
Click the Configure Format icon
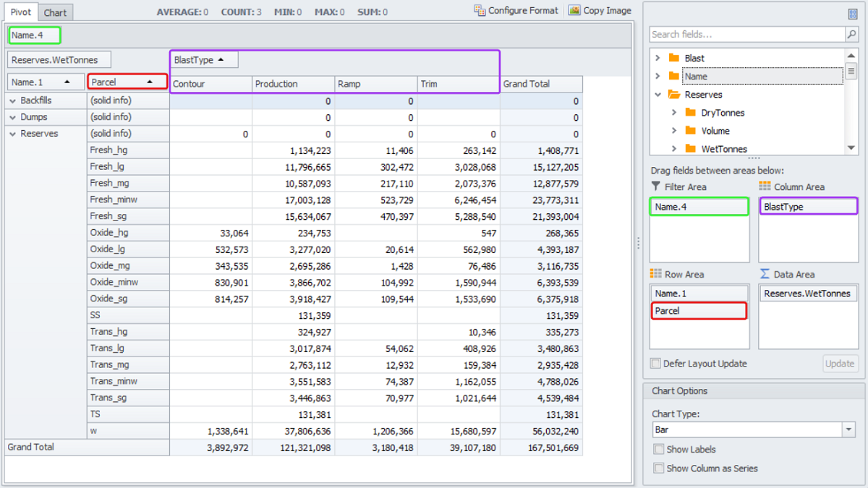[480, 10]
